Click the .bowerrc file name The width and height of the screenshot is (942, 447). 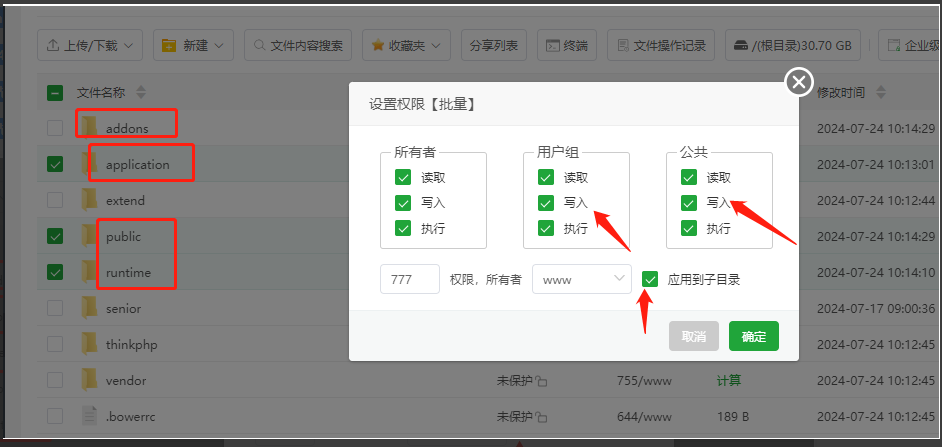[x=130, y=416]
